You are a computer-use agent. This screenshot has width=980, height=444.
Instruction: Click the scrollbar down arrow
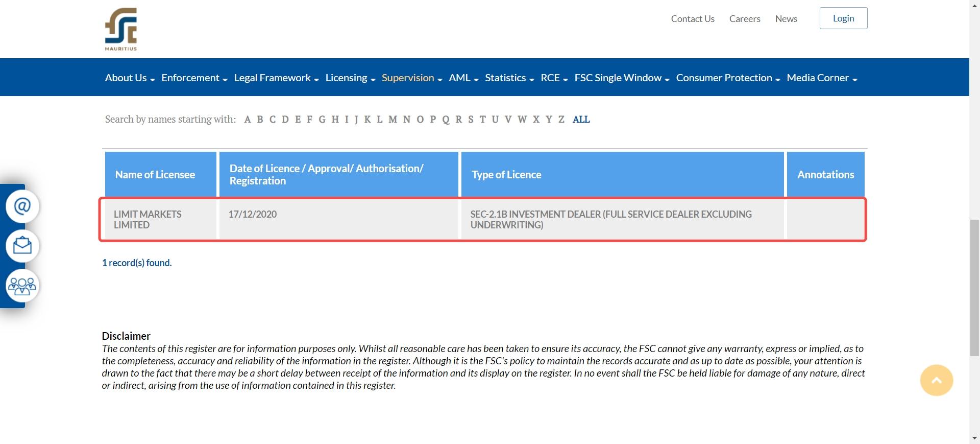974,438
